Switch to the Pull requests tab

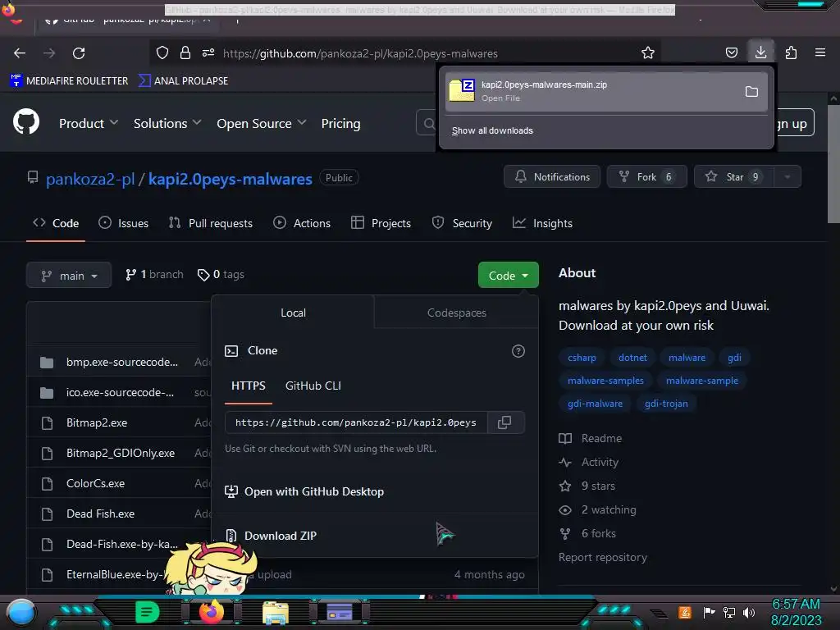(x=211, y=223)
